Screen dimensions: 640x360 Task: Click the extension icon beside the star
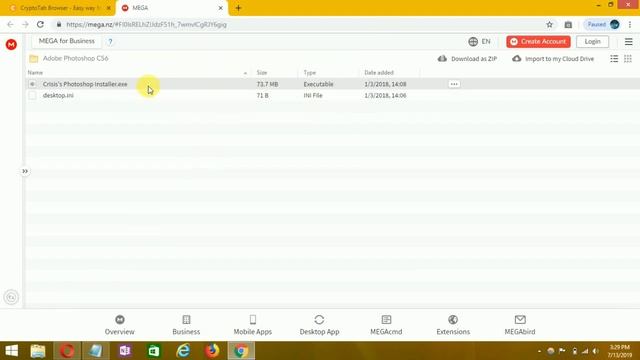tap(568, 24)
